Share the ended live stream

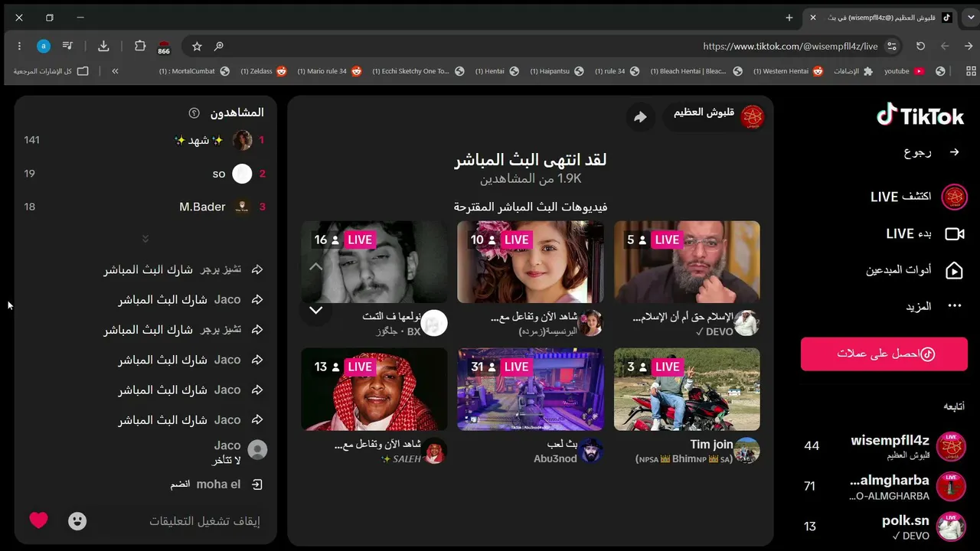pos(640,117)
